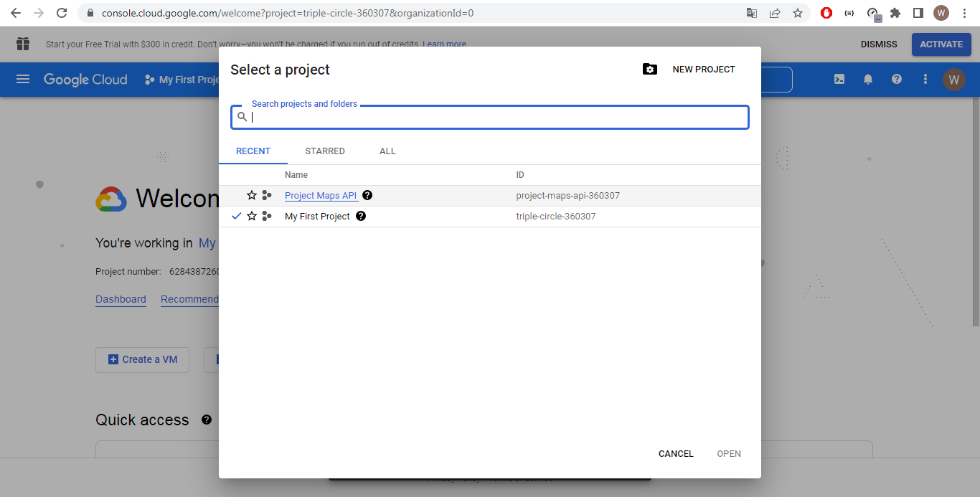The image size is (980, 497).
Task: Click the Name column header
Action: 296,175
